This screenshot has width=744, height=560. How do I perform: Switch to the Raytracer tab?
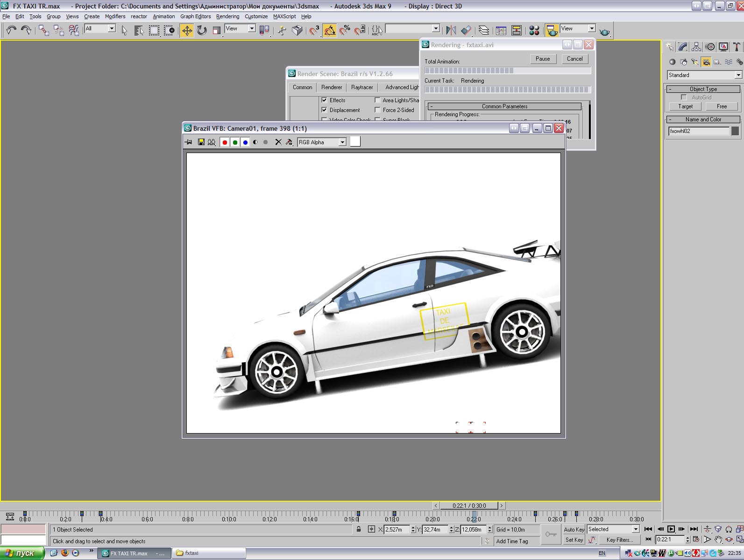click(x=362, y=87)
